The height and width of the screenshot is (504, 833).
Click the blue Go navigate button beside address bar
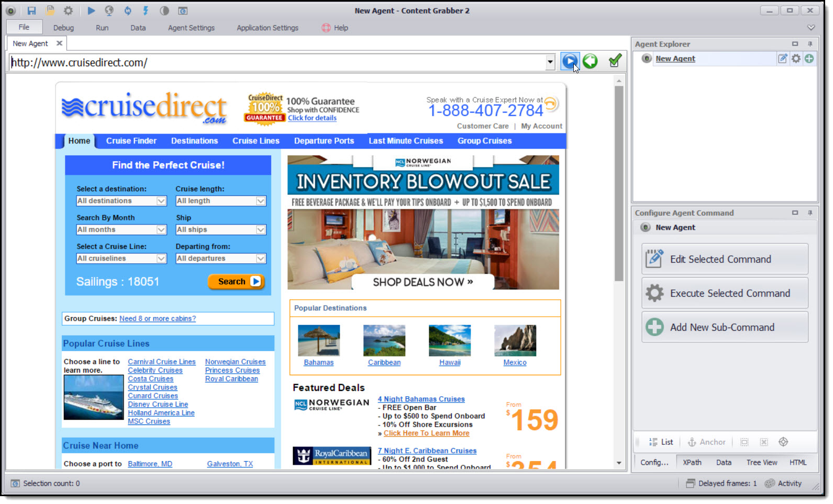[x=570, y=61]
